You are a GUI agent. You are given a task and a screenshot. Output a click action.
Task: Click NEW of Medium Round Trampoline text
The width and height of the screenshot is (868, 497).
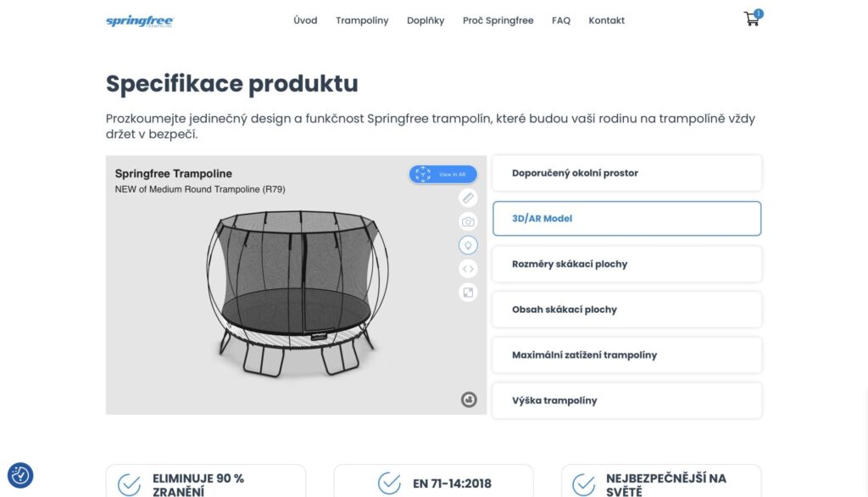point(200,189)
